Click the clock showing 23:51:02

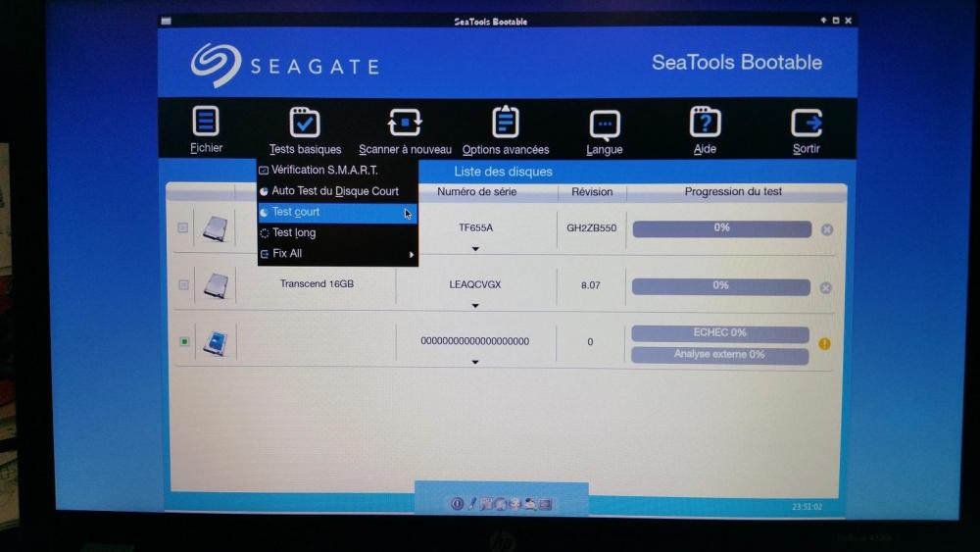pos(807,507)
